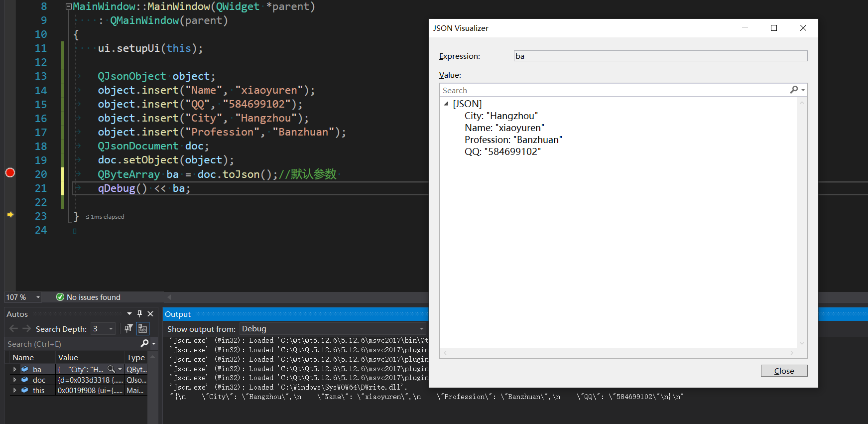Click the Output panel title tab
The image size is (868, 424).
coord(178,314)
